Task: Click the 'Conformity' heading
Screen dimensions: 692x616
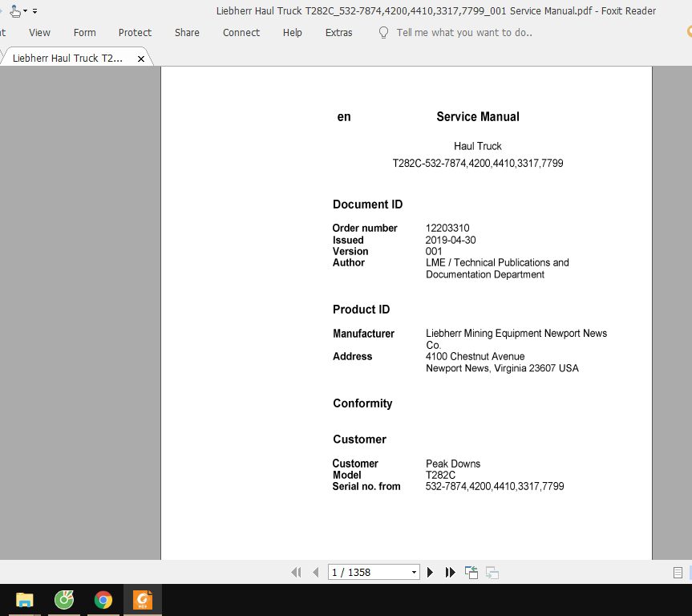Action: 362,403
